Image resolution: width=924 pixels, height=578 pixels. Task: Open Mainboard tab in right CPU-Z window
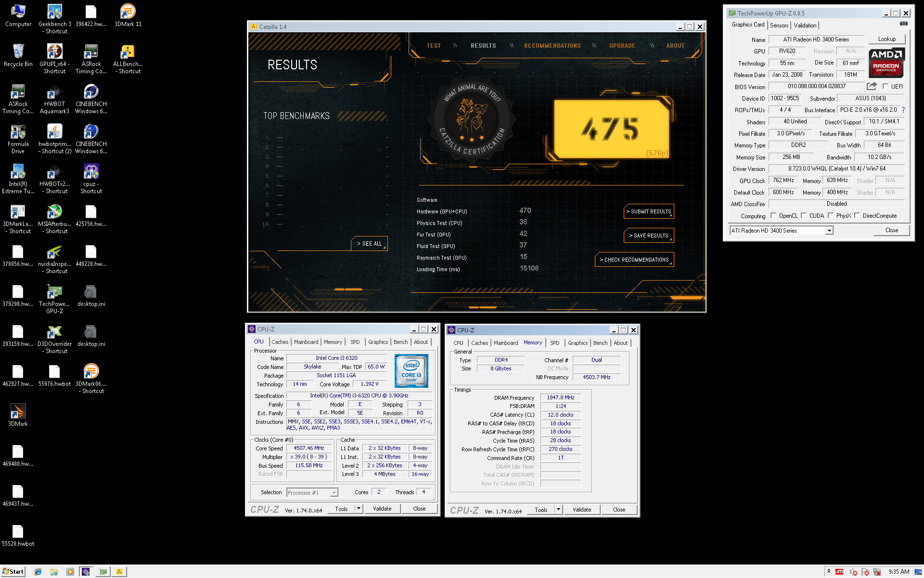pos(506,343)
